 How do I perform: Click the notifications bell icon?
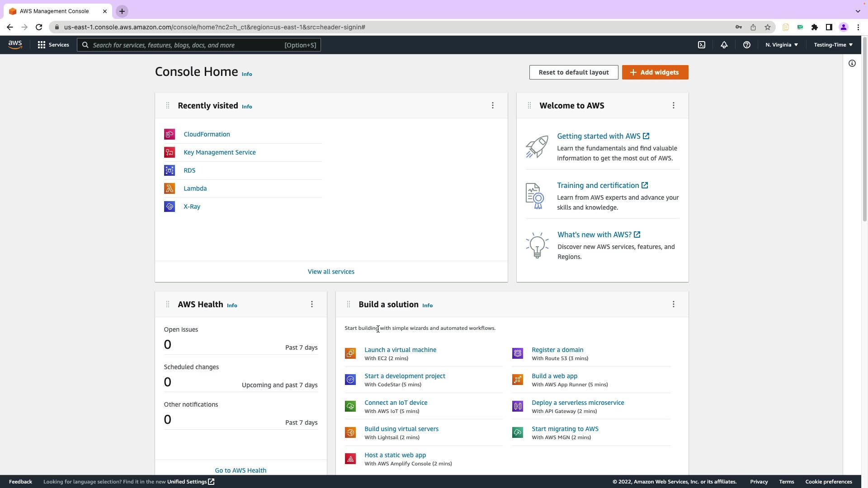click(x=724, y=45)
